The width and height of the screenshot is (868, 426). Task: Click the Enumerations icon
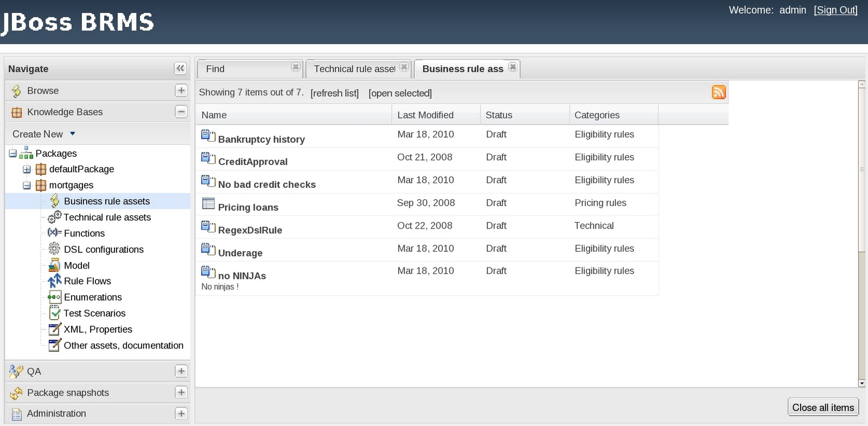54,297
